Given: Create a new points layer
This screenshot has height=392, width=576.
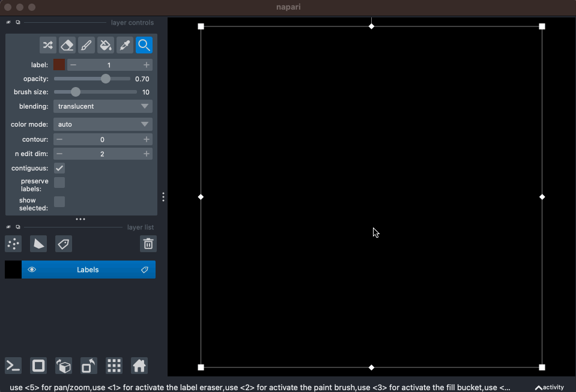Looking at the screenshot, I should pos(13,244).
